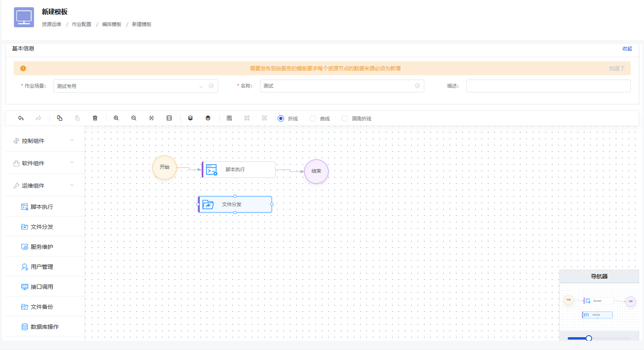Click the 名称 input field

point(342,86)
